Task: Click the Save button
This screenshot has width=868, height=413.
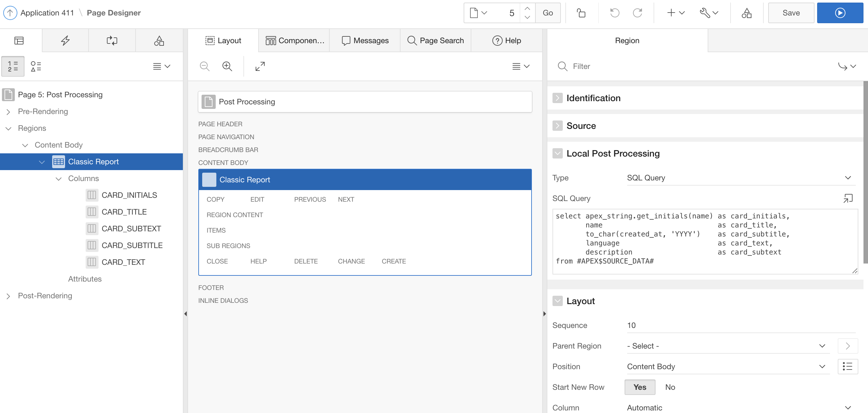Action: [x=790, y=13]
